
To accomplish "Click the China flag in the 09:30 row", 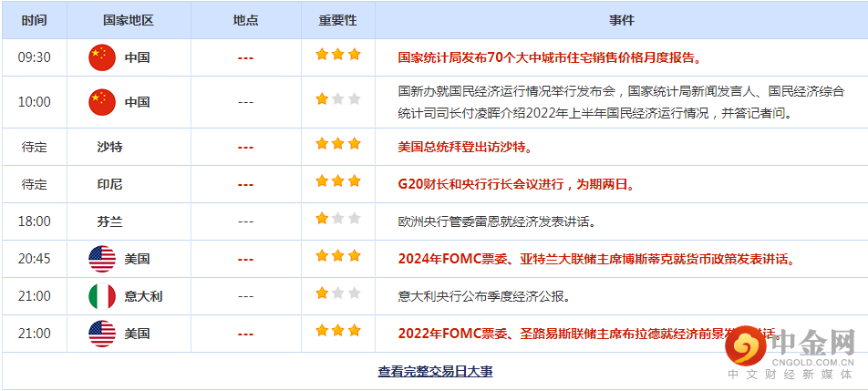I will coord(102,57).
